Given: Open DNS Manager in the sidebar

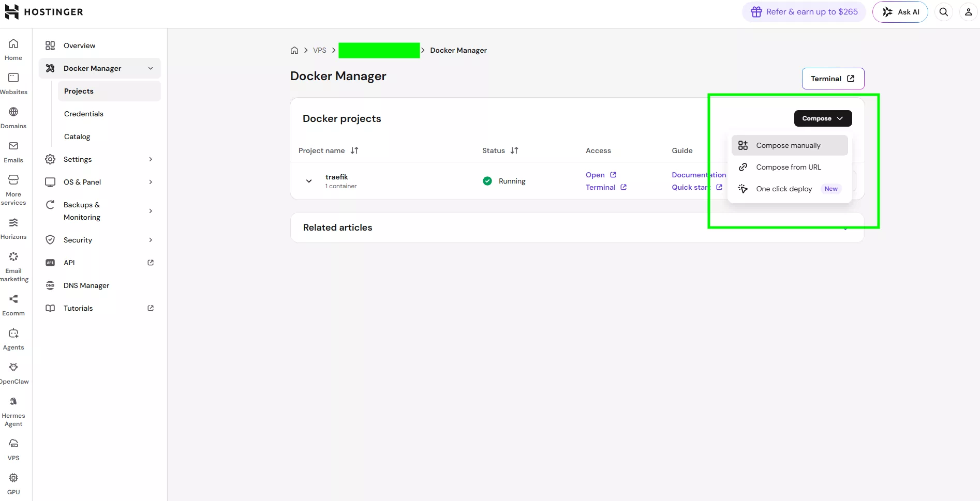Looking at the screenshot, I should [100, 285].
